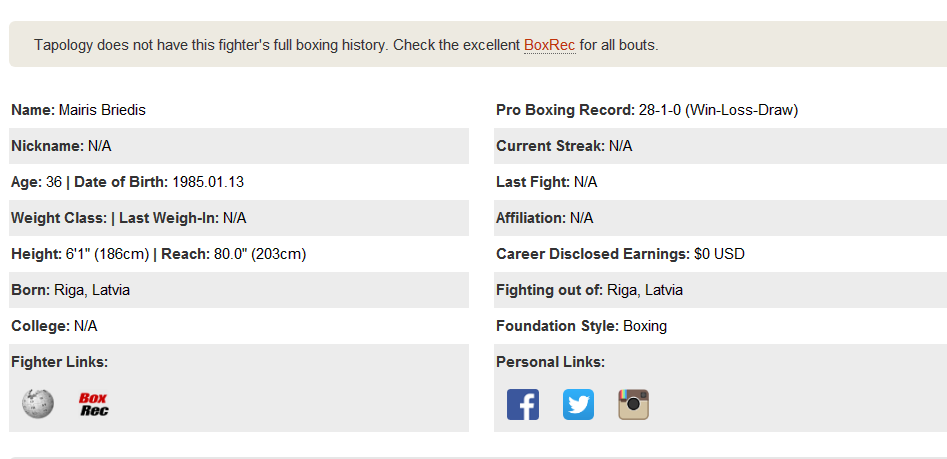This screenshot has height=459, width=947.
Task: Click the Weight Class Last Weigh-In row
Action: 239,218
